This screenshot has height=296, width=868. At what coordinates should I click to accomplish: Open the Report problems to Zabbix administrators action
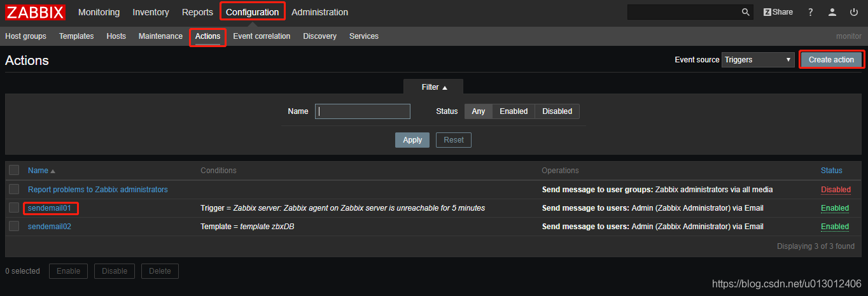pyautogui.click(x=98, y=190)
